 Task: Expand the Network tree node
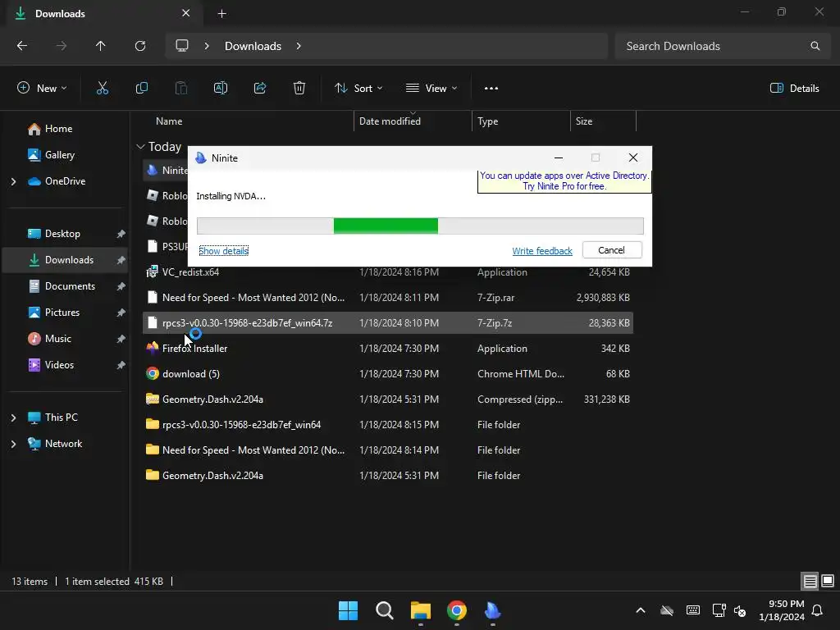point(13,444)
